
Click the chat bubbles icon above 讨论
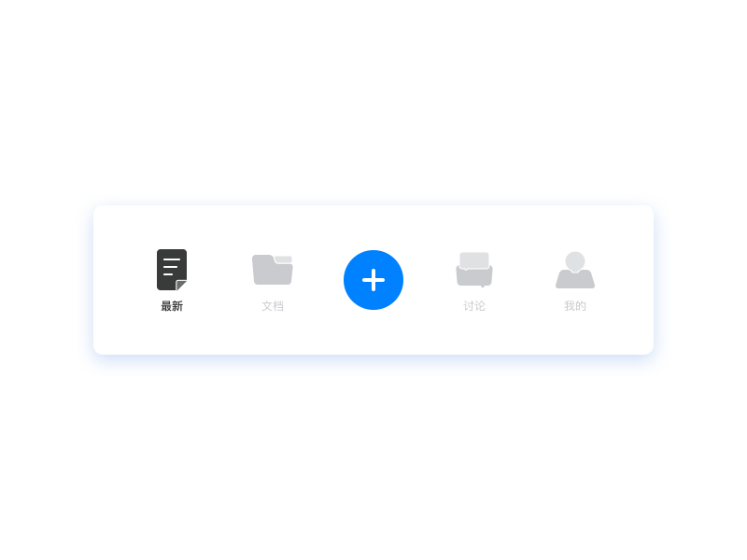pyautogui.click(x=474, y=270)
